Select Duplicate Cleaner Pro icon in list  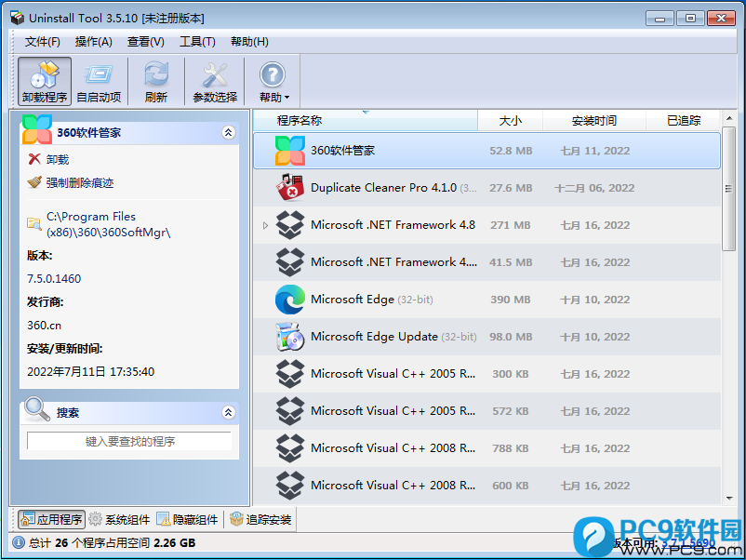click(289, 188)
